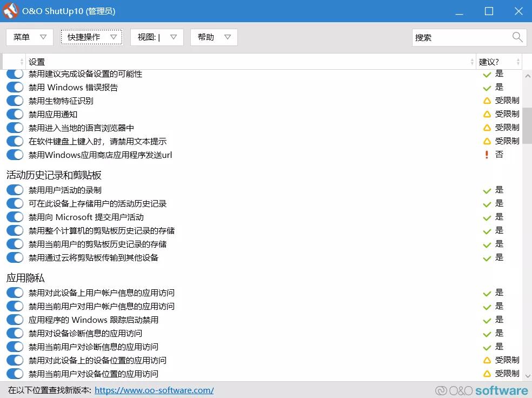Image resolution: width=532 pixels, height=398 pixels.
Task: Sort by the 设置 column header
Action: click(249, 62)
